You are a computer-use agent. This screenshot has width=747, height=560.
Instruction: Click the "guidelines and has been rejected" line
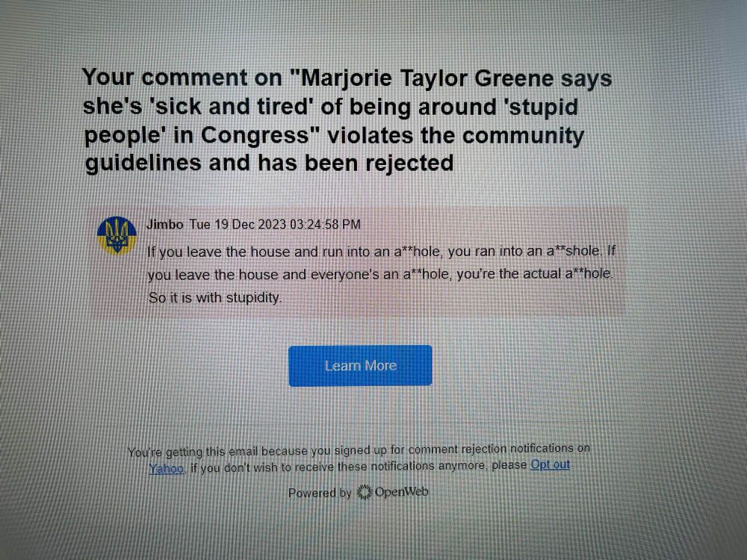(x=269, y=164)
